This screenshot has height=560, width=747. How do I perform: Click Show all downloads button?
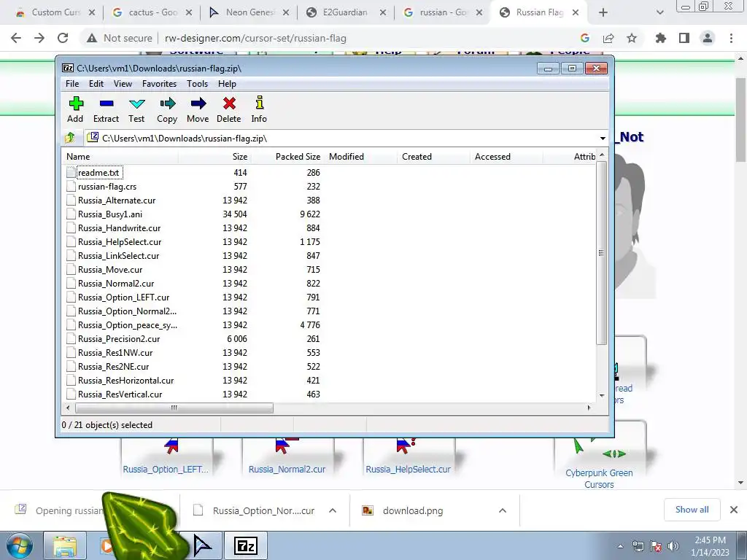click(692, 510)
